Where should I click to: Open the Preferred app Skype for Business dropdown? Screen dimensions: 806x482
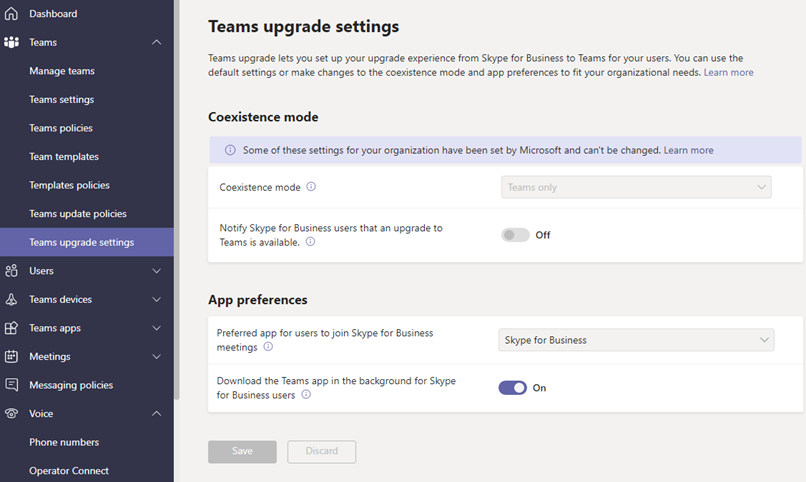pyautogui.click(x=636, y=340)
